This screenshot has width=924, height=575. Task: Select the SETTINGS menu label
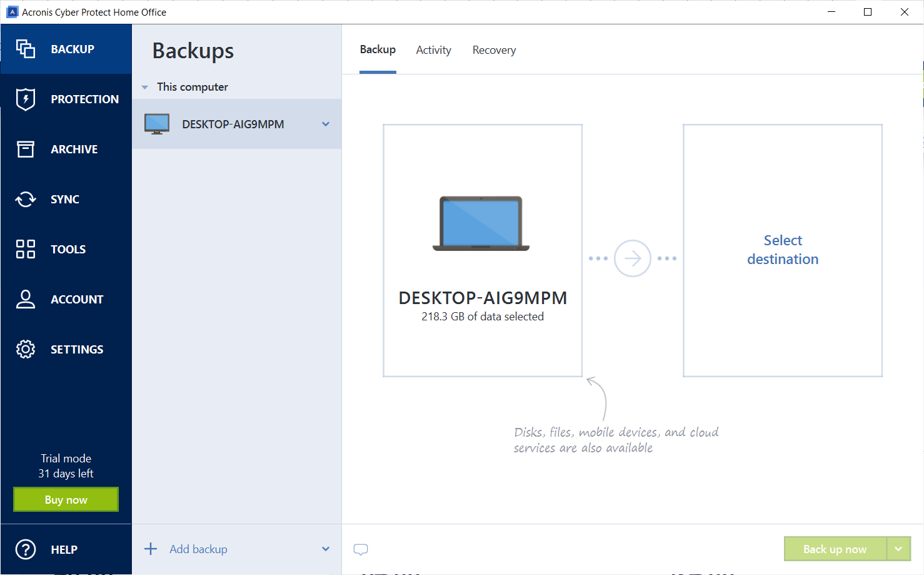(x=77, y=349)
